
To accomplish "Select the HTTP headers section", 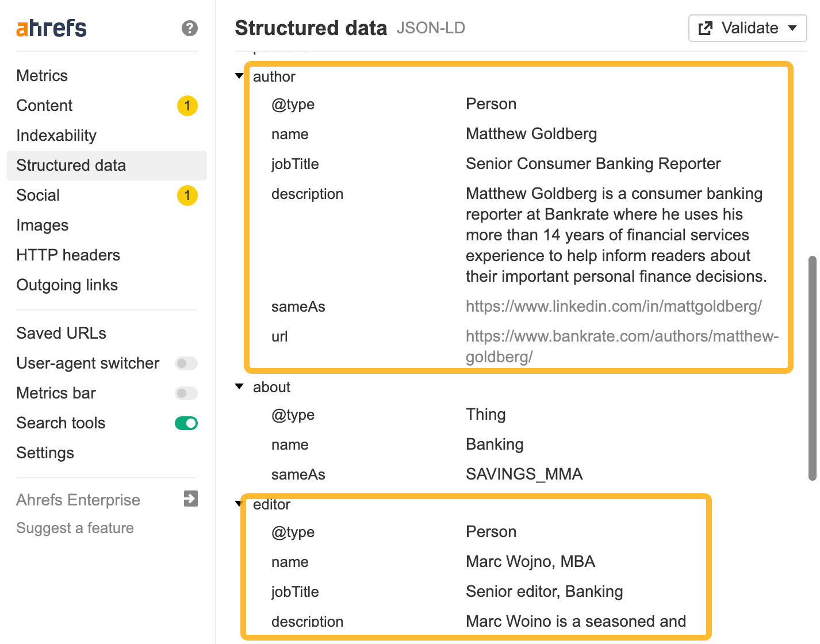I will point(68,255).
